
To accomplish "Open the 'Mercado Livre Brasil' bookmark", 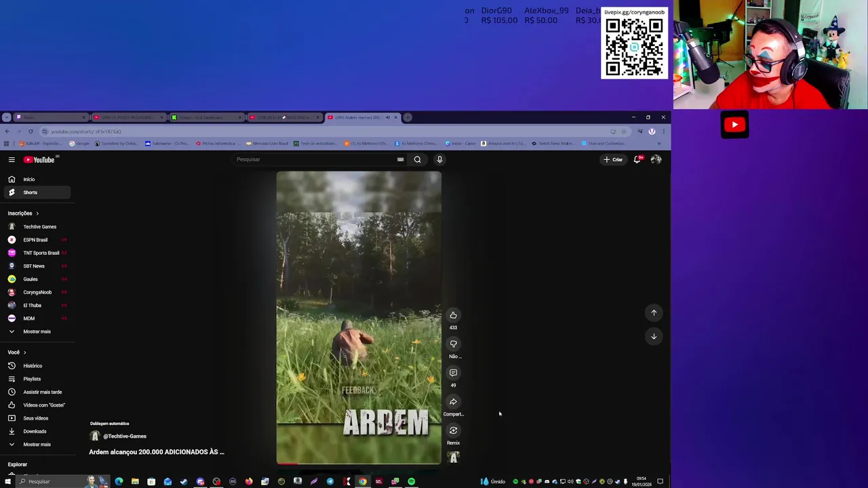I will click(267, 144).
